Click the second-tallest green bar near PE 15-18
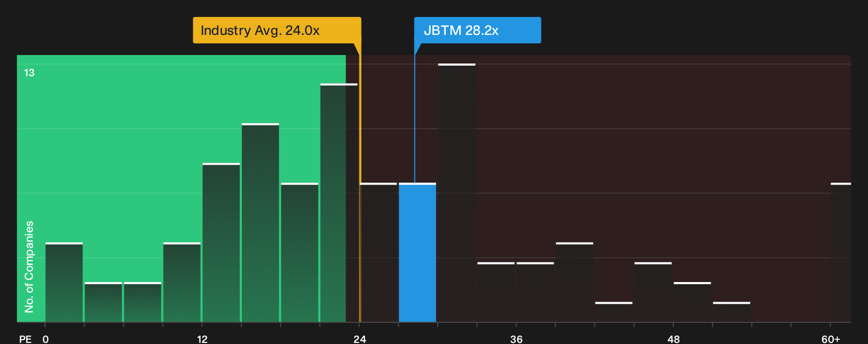The image size is (868, 344). [x=260, y=223]
